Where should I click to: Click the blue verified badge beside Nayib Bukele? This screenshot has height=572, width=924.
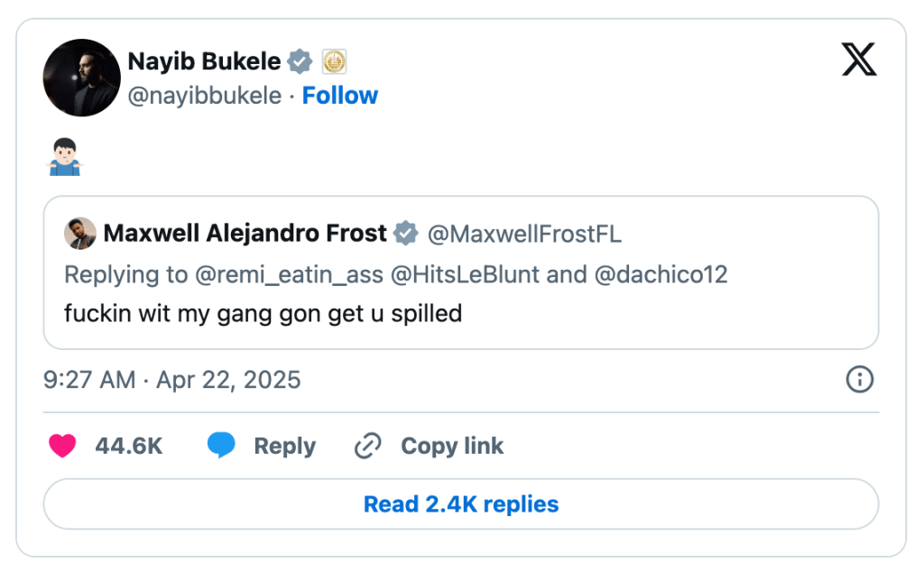pos(300,62)
